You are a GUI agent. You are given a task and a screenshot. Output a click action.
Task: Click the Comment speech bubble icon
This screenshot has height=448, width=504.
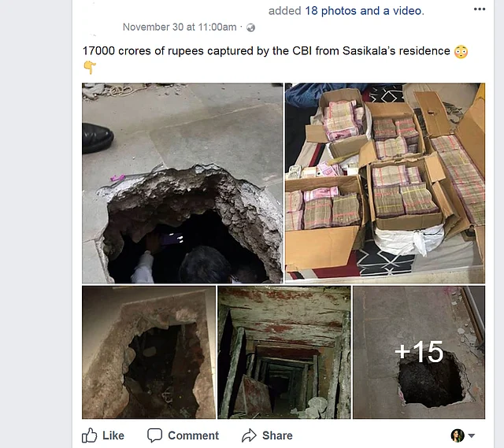pyautogui.click(x=154, y=435)
